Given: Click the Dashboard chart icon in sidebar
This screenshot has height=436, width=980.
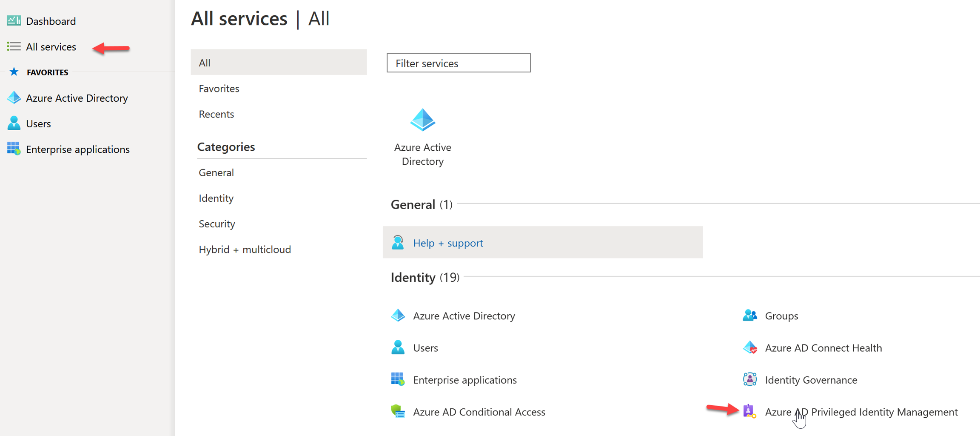Looking at the screenshot, I should pos(14,20).
